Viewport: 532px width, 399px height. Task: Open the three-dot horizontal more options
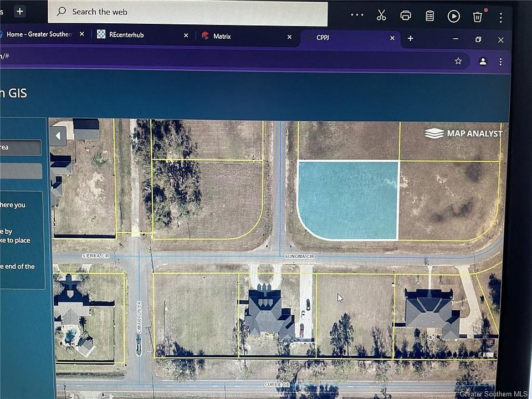point(357,16)
